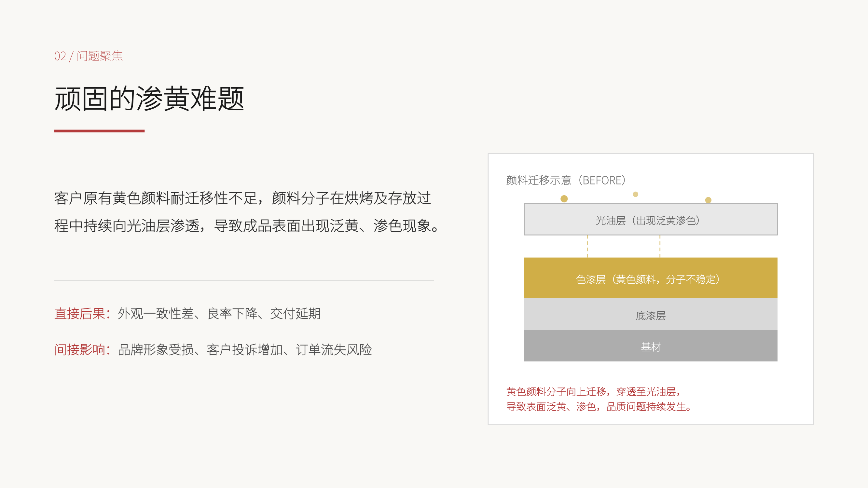Click the main paragraph about 黄色颜料耐迁移性不足
Screen dimensions: 868x488
pyautogui.click(x=247, y=212)
